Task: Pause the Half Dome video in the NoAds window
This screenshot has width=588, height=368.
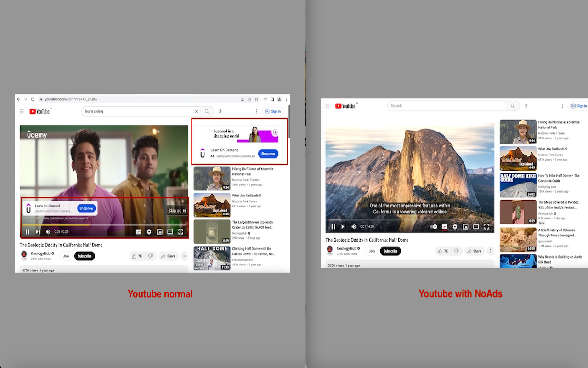Action: click(x=334, y=227)
